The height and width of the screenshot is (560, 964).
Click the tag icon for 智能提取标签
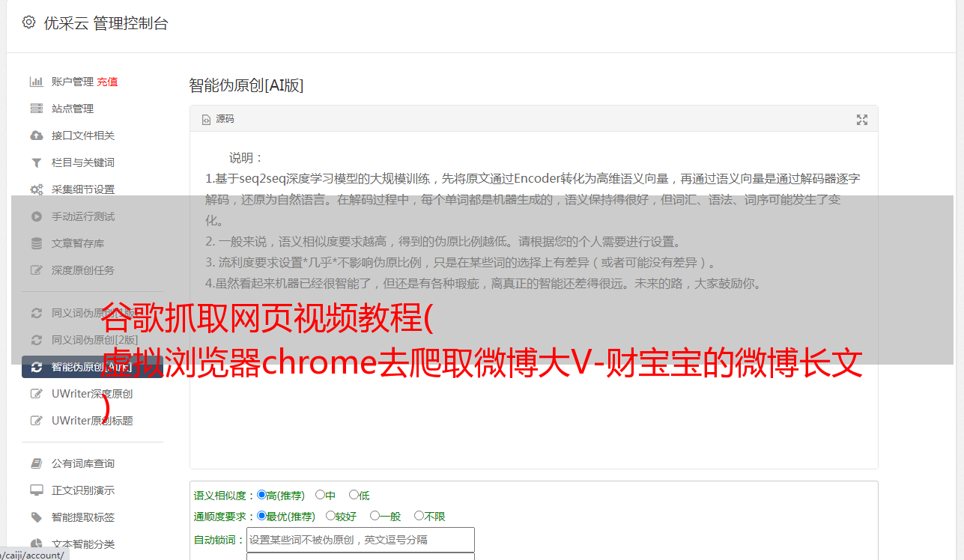click(x=36, y=517)
